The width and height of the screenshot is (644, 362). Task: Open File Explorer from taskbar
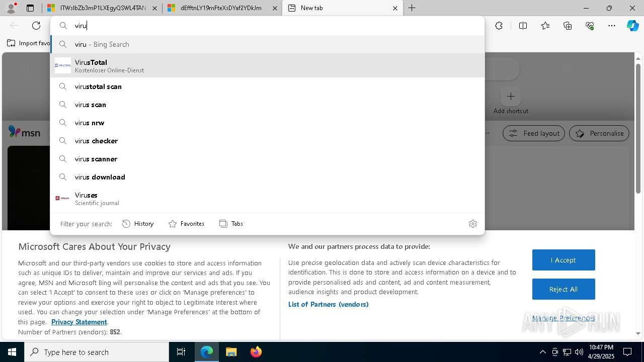(231, 352)
